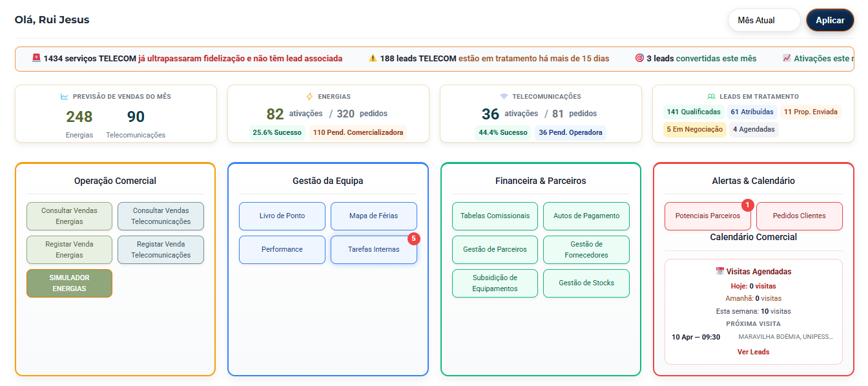Open Registar Venda Telecomunicações
Viewport: 868px width, 386px height.
click(x=161, y=250)
